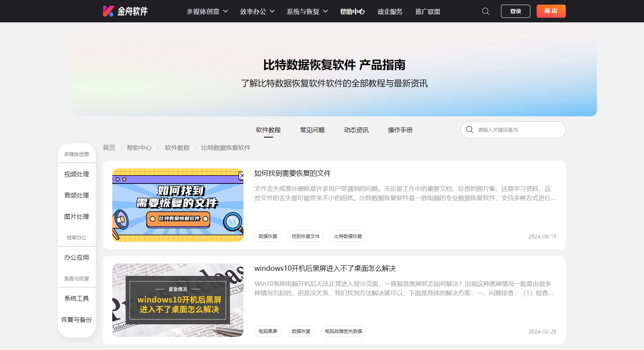The height and width of the screenshot is (350, 644).
Task: Click the first article's summary starting 文件丢失或意外删除
Action: [405, 194]
